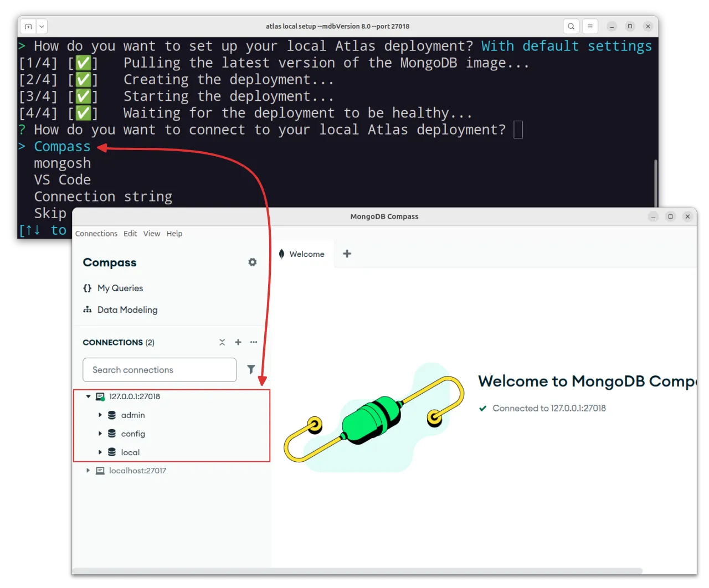Expand the local database

coord(100,452)
